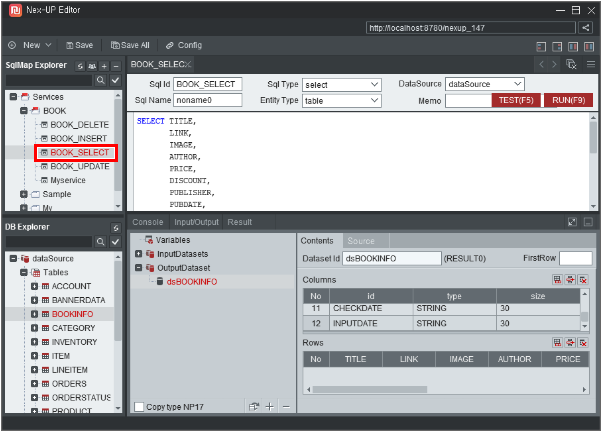Expand all with SqlMap Explorer plus icon
The width and height of the screenshot is (602, 432).
coord(104,66)
